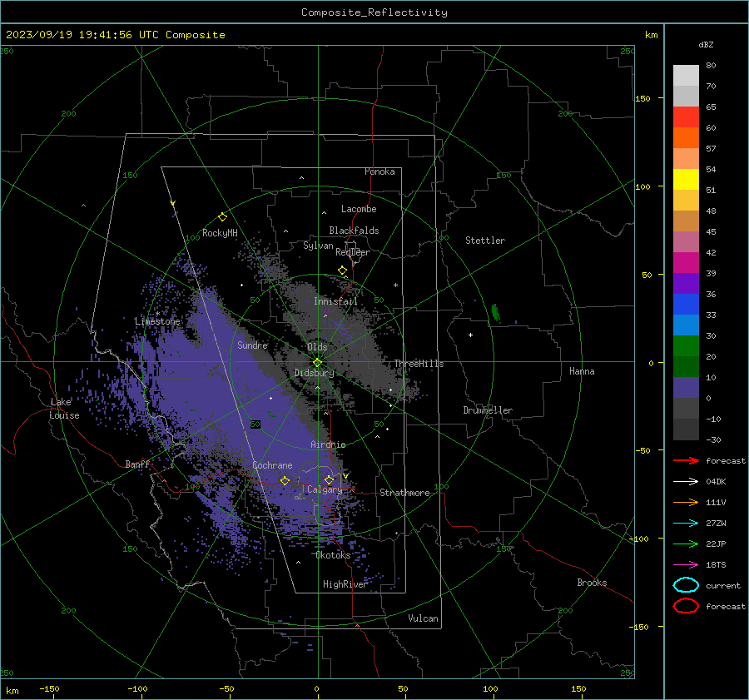Select the green 20-30 dBZ swatch

pyautogui.click(x=686, y=346)
